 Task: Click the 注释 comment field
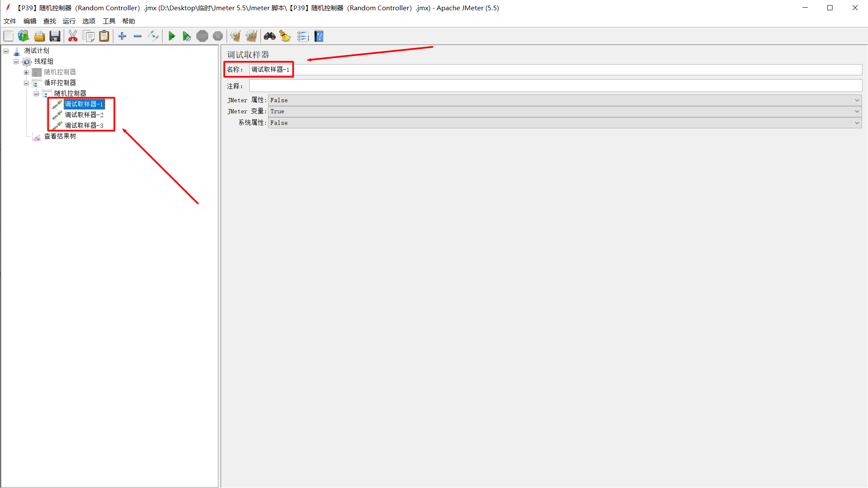tap(555, 86)
